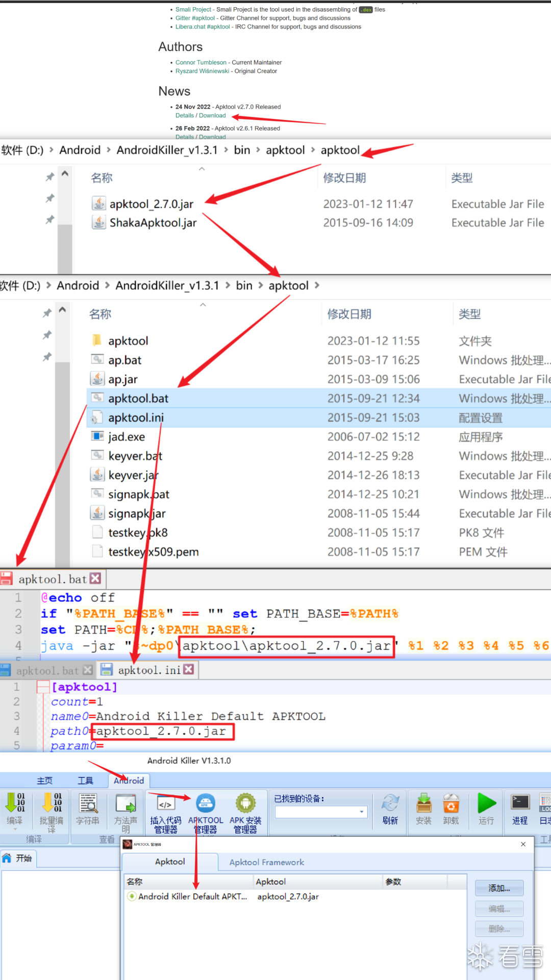Screen dimensions: 551x980
Task: Click the 添加... add button
Action: coord(499,888)
